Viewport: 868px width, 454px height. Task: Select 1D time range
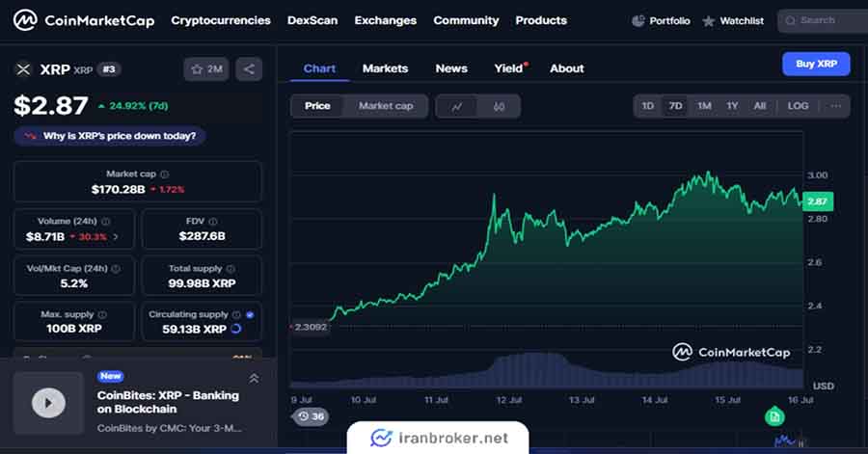(x=648, y=106)
